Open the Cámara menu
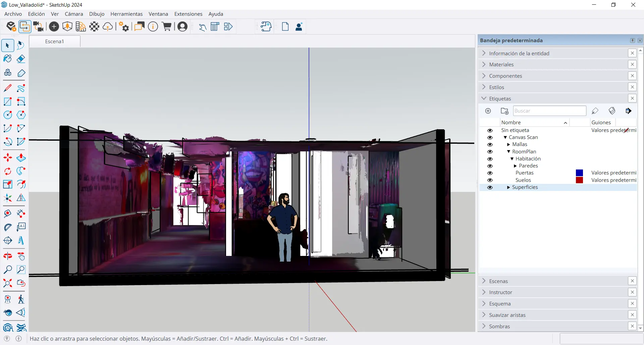Screen dimensions: 644x345 tap(74, 14)
